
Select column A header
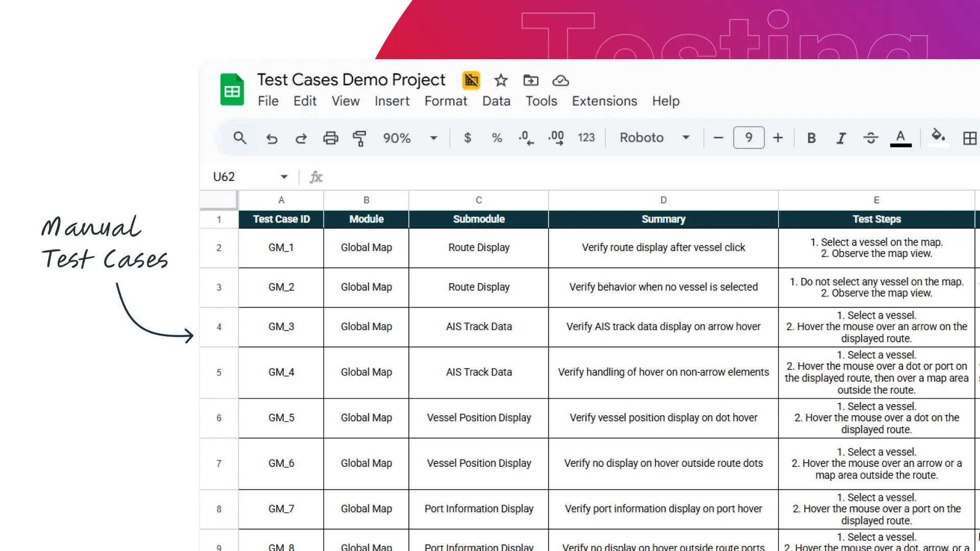pyautogui.click(x=281, y=201)
